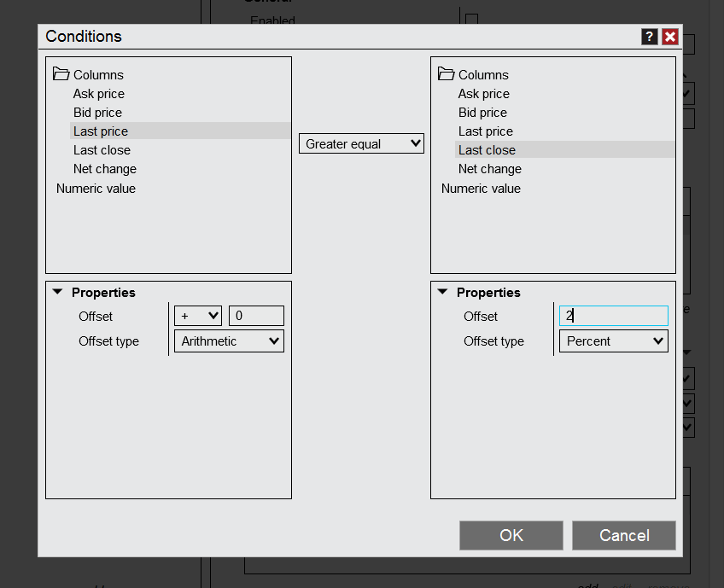Click the right Columns folder icon
The height and width of the screenshot is (588, 724).
[446, 74]
